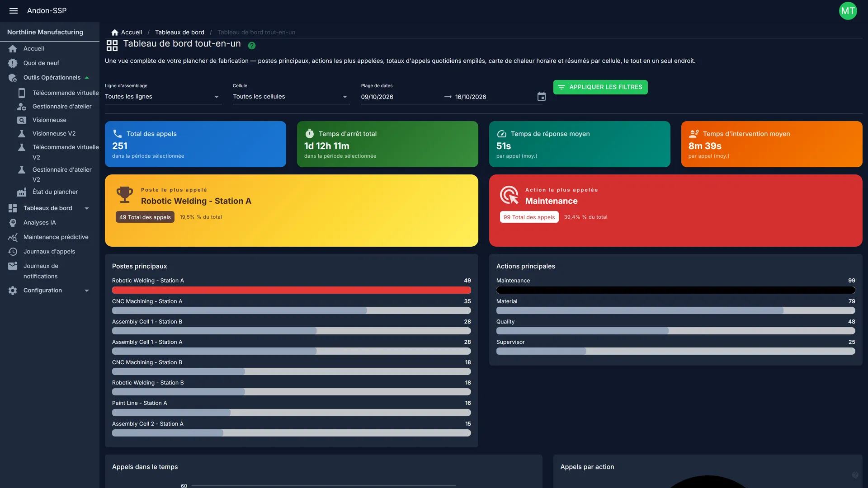Click the black Maintenance progress bar

click(x=676, y=290)
